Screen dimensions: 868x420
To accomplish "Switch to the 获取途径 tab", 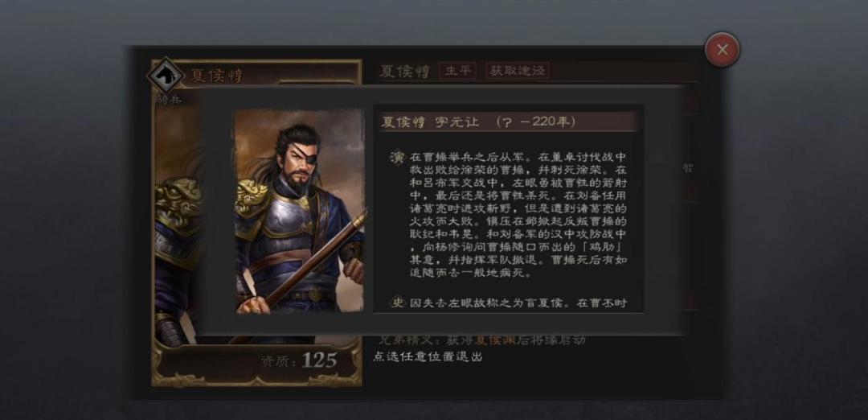I will (x=518, y=71).
